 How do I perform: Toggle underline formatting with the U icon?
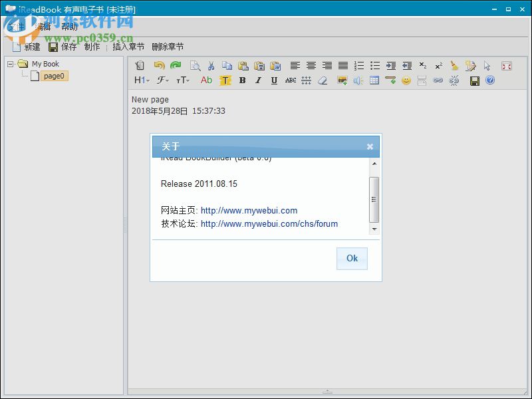(273, 80)
